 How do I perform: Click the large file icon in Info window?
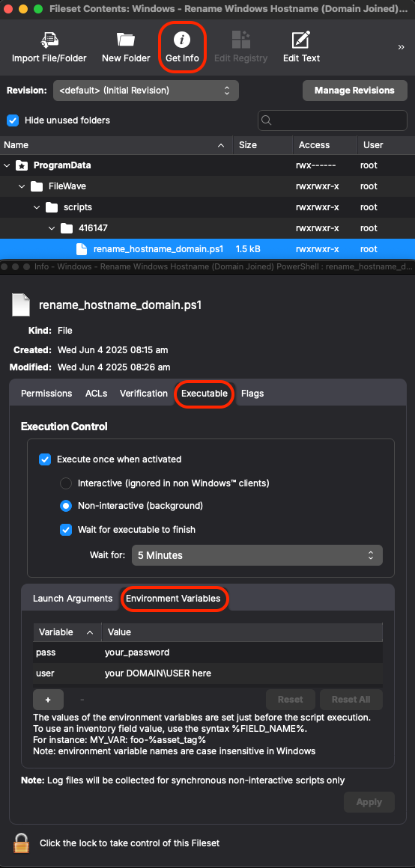point(21,305)
